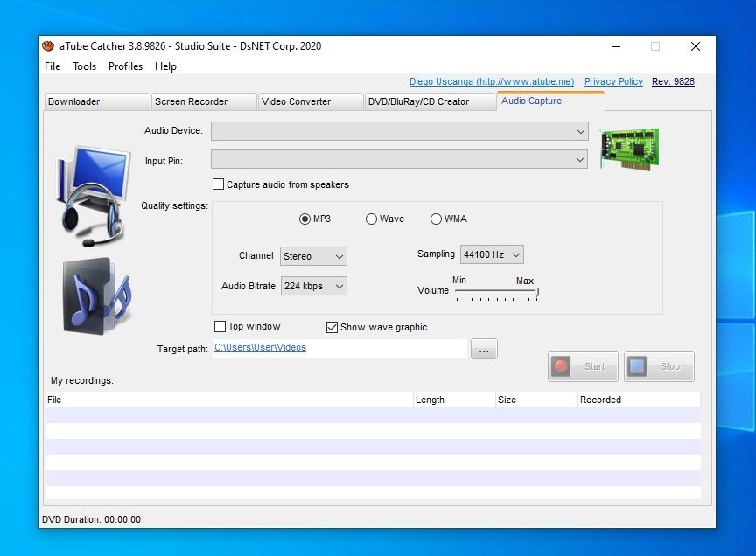Expand the Input Pin dropdown

[x=400, y=159]
